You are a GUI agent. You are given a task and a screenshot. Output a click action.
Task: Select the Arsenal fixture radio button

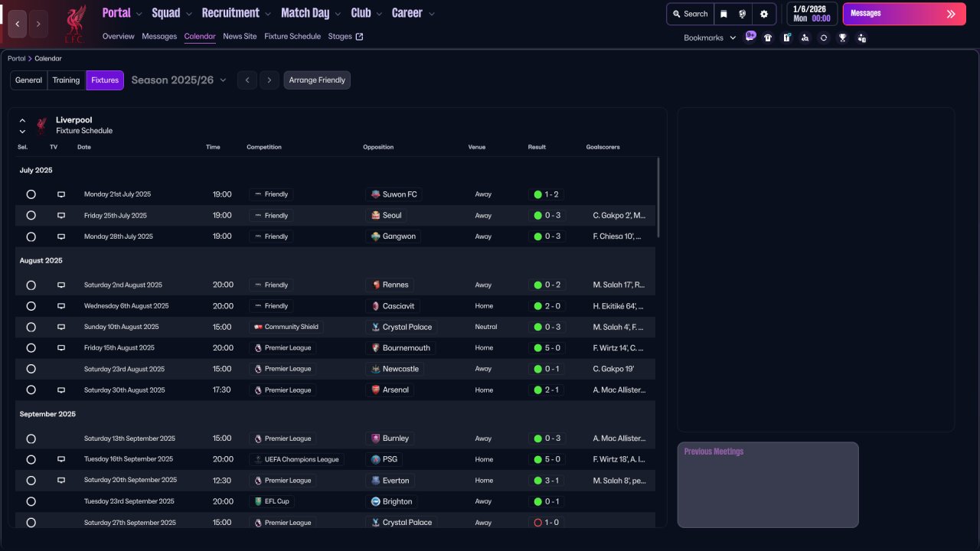(x=31, y=390)
